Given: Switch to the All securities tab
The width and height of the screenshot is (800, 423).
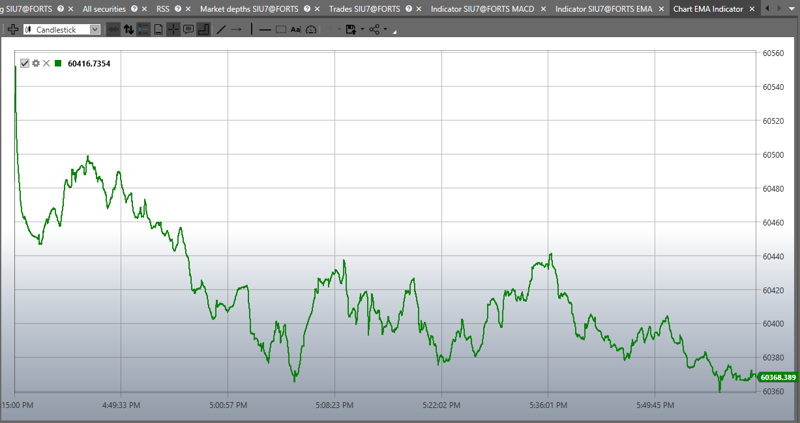Looking at the screenshot, I should [x=104, y=9].
